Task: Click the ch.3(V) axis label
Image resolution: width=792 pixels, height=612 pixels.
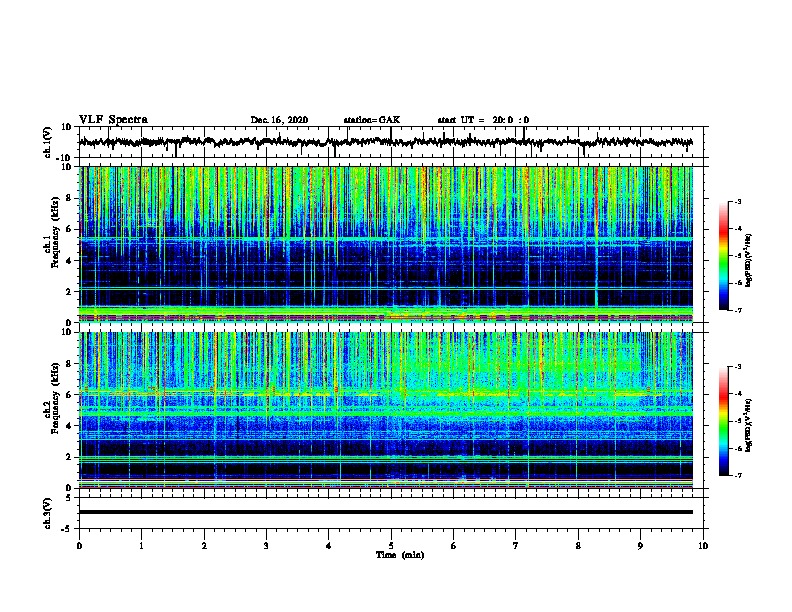Action: coord(48,513)
